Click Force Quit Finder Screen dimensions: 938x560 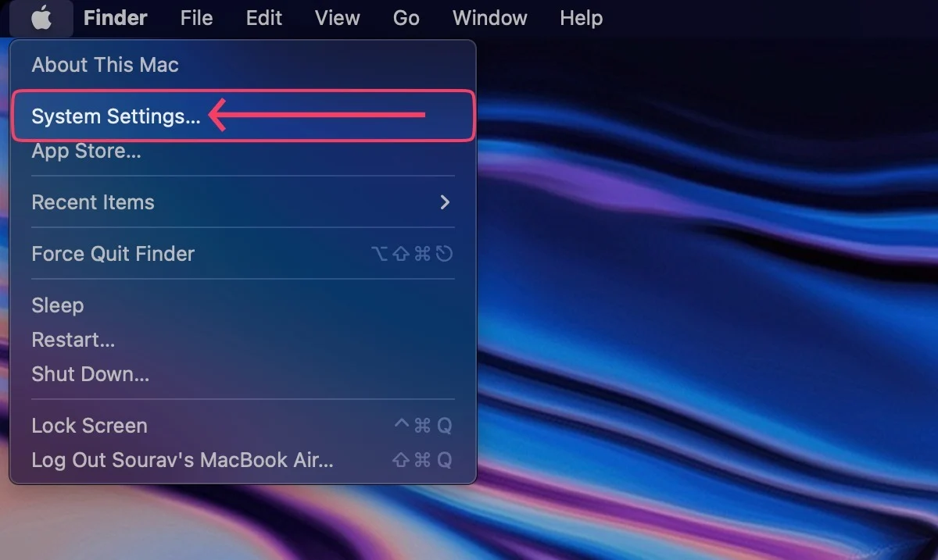[242, 254]
